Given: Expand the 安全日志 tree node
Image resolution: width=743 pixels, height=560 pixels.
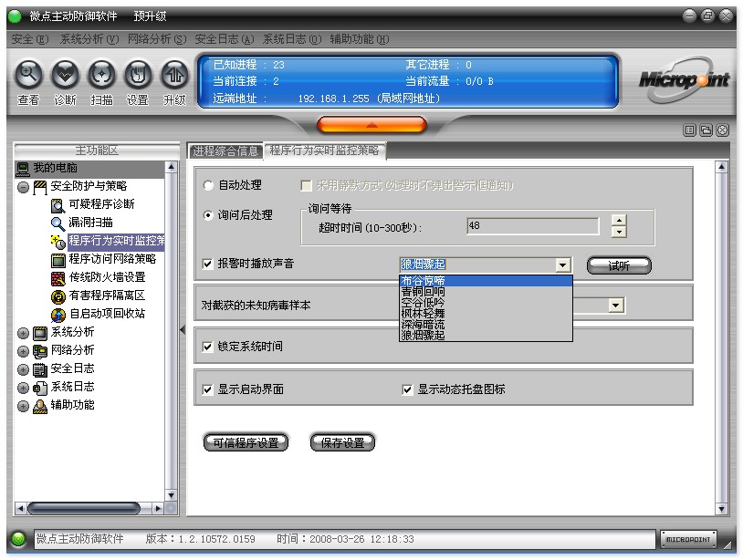Looking at the screenshot, I should pyautogui.click(x=23, y=369).
